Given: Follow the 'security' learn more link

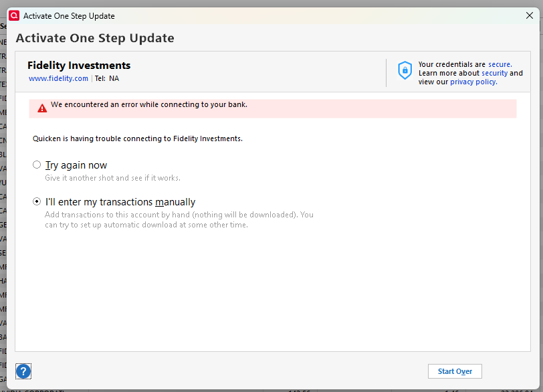Looking at the screenshot, I should 495,73.
